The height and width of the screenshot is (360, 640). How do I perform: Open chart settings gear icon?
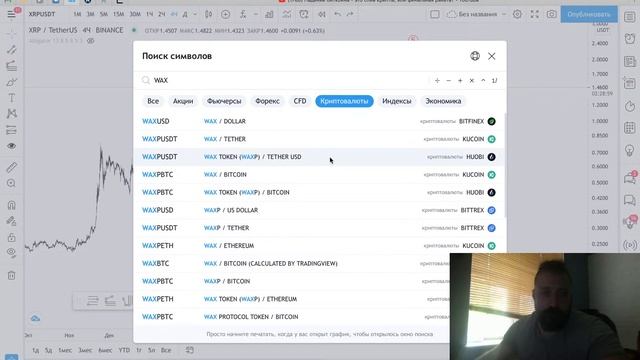coord(517,14)
